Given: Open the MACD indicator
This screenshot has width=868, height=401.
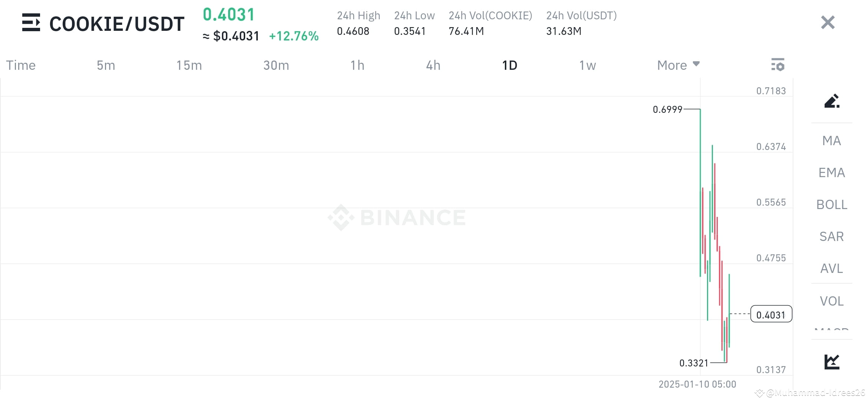Looking at the screenshot, I should click(831, 330).
